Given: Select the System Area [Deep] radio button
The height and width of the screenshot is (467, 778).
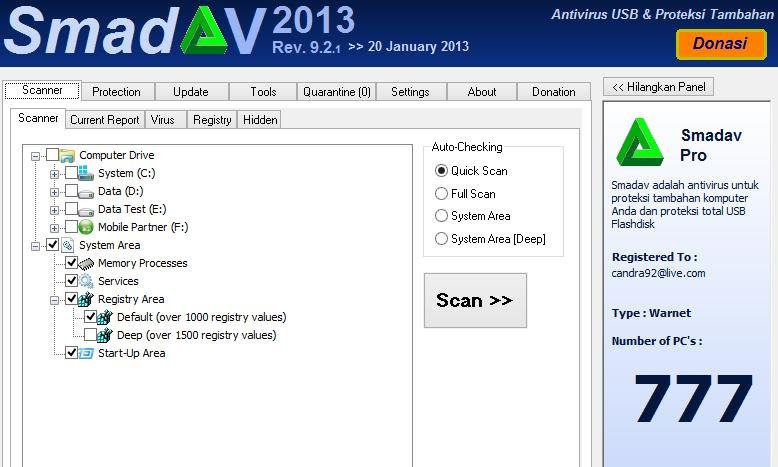Looking at the screenshot, I should click(x=441, y=239).
